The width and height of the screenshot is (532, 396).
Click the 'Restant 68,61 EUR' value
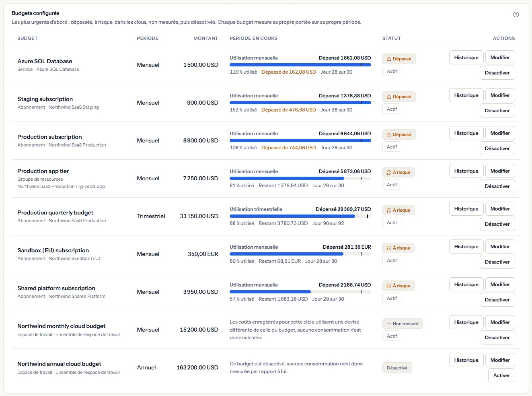[x=279, y=261]
